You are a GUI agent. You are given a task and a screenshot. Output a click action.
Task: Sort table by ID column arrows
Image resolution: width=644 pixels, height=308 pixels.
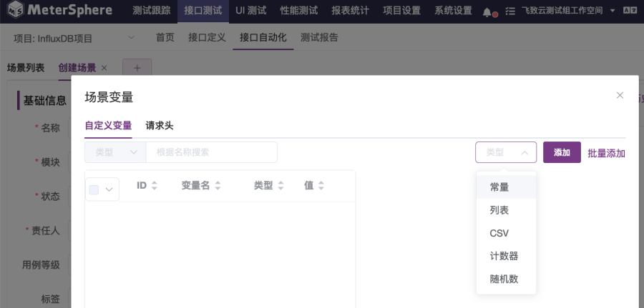point(155,186)
